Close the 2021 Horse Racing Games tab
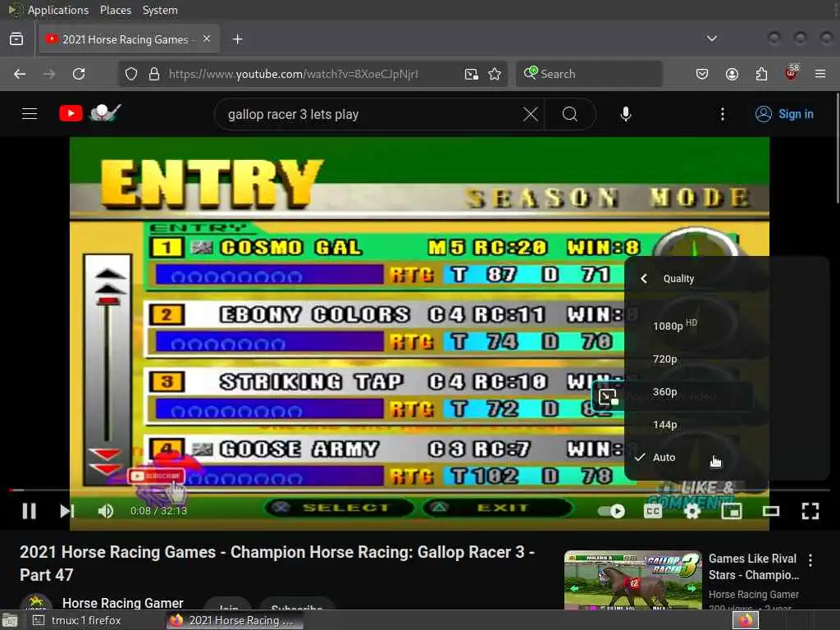This screenshot has width=840, height=630. 207,39
